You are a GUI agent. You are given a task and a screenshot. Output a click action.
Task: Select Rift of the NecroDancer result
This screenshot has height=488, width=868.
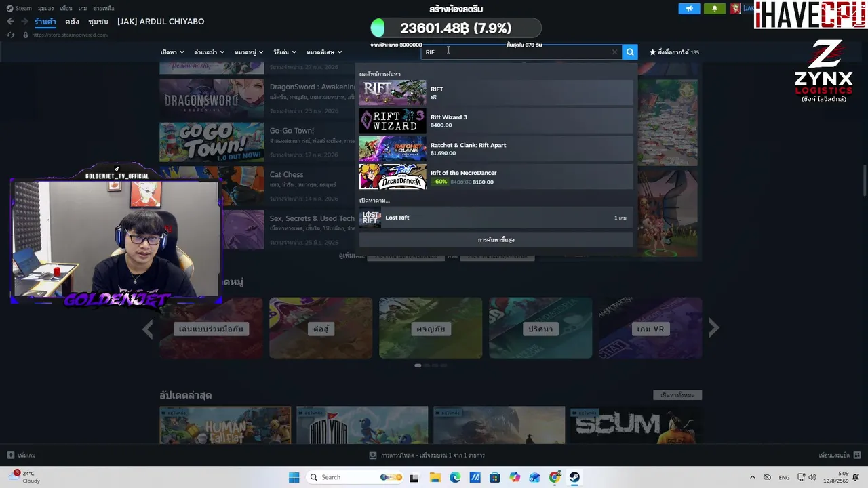(496, 176)
